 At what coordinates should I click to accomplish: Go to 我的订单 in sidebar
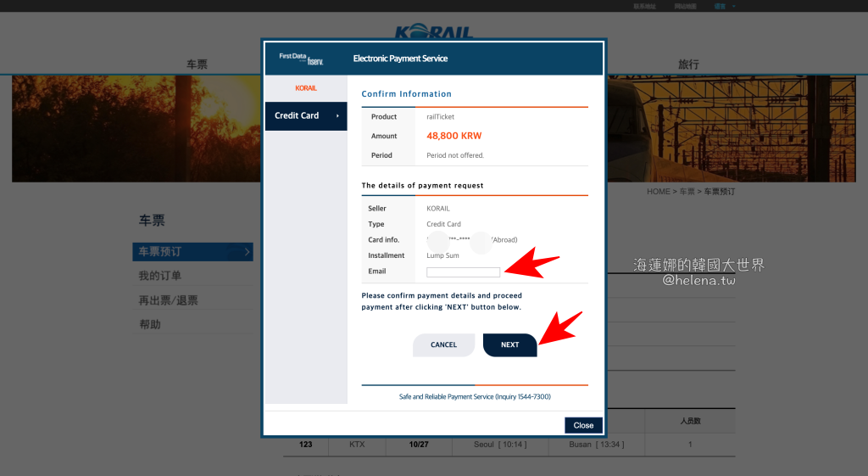point(160,276)
